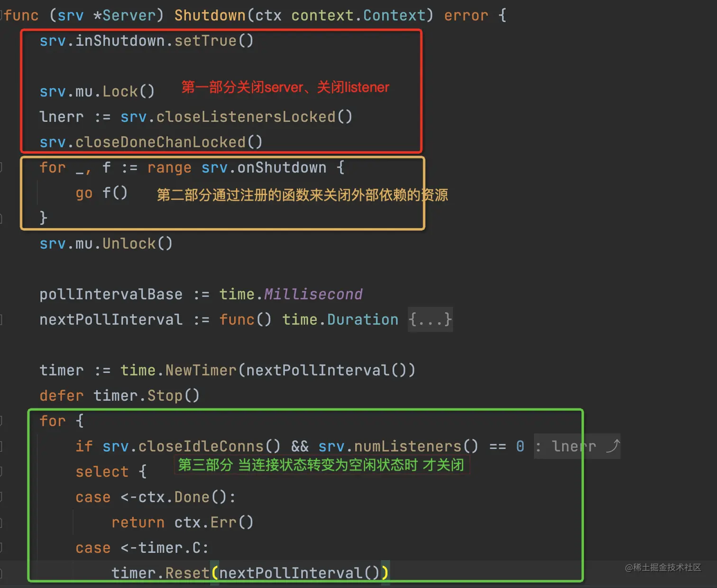This screenshot has height=588, width=717.
Task: Click the Stop method on timer
Action: pyautogui.click(x=165, y=395)
